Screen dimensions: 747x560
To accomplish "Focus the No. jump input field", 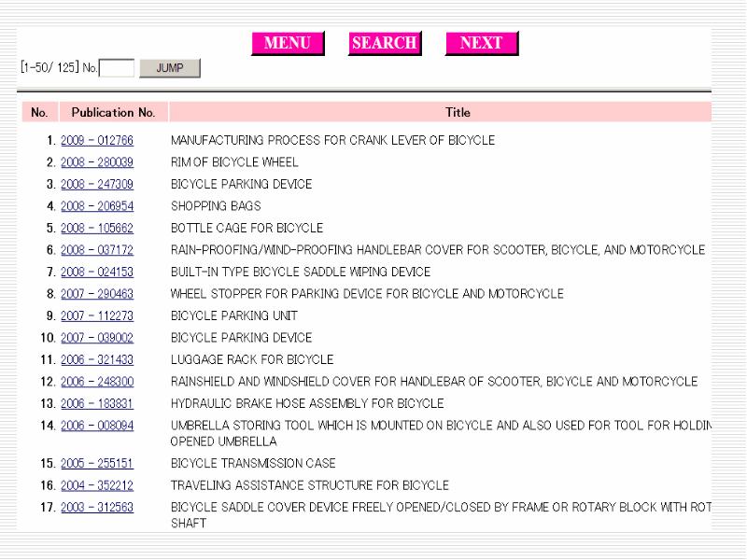I will click(x=117, y=68).
